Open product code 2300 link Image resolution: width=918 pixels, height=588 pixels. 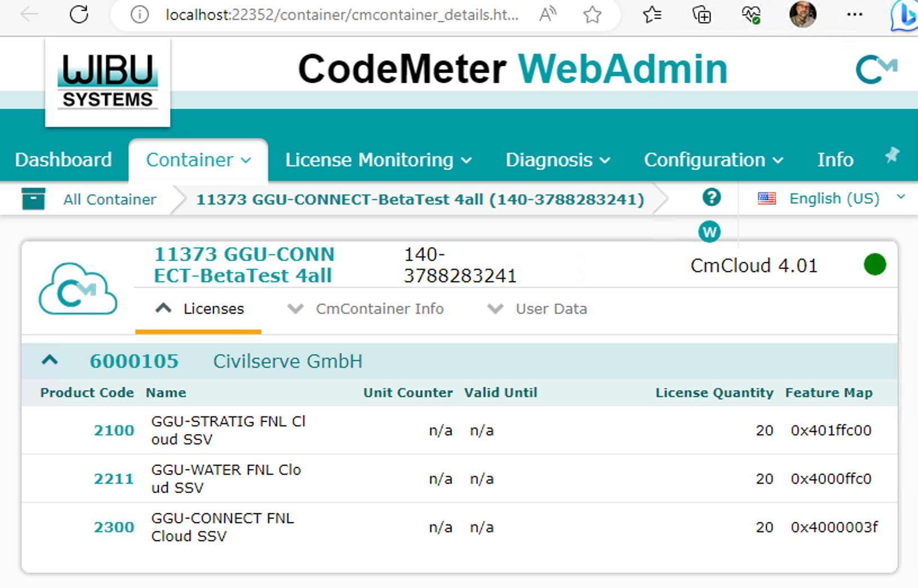pos(114,527)
